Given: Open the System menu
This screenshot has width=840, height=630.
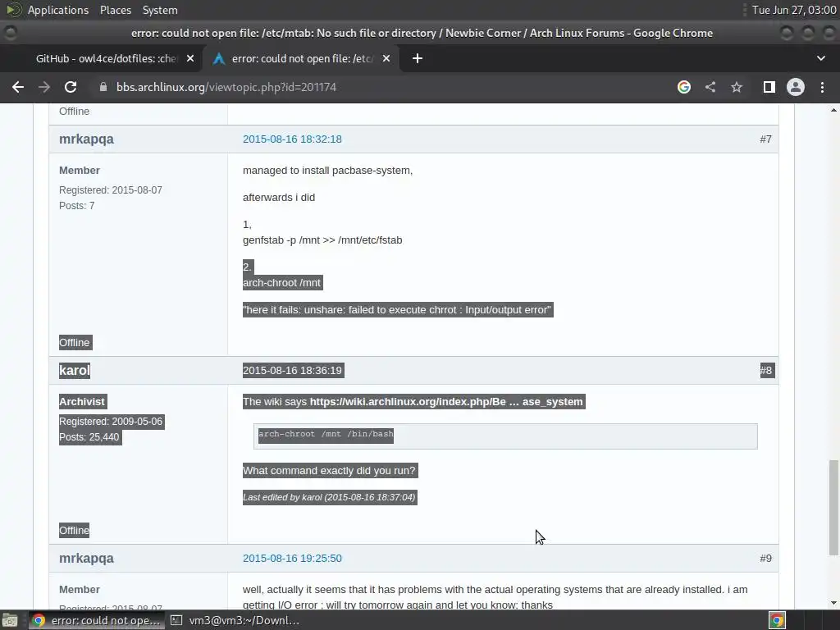Looking at the screenshot, I should [x=160, y=10].
